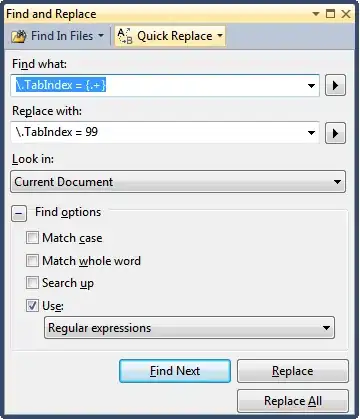The image size is (360, 419).
Task: Open window position menu arrow in title bar
Action: click(316, 14)
